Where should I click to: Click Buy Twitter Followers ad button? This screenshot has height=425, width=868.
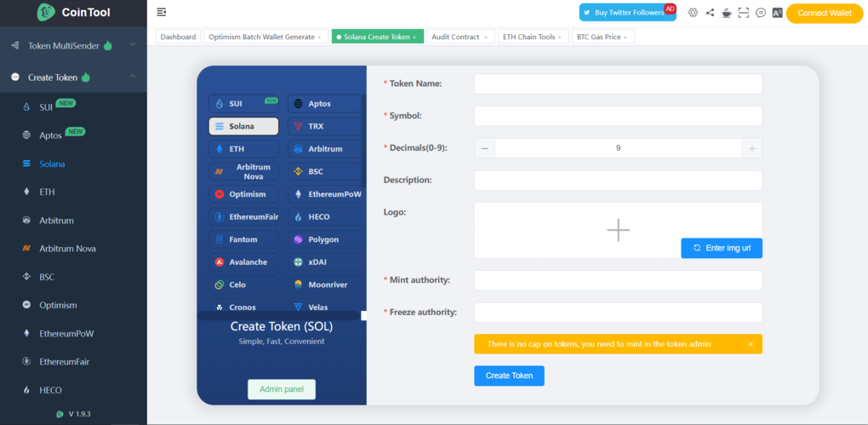[x=628, y=12]
